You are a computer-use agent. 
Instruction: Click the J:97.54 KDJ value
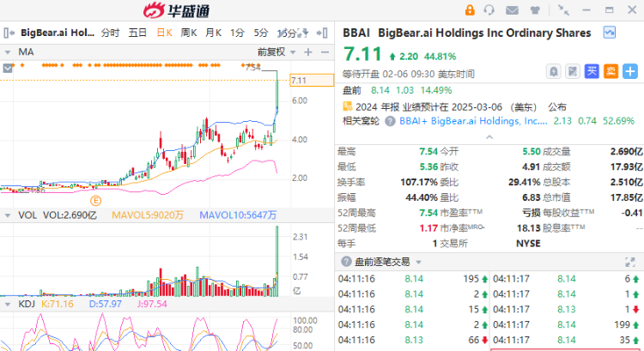pyautogui.click(x=152, y=304)
